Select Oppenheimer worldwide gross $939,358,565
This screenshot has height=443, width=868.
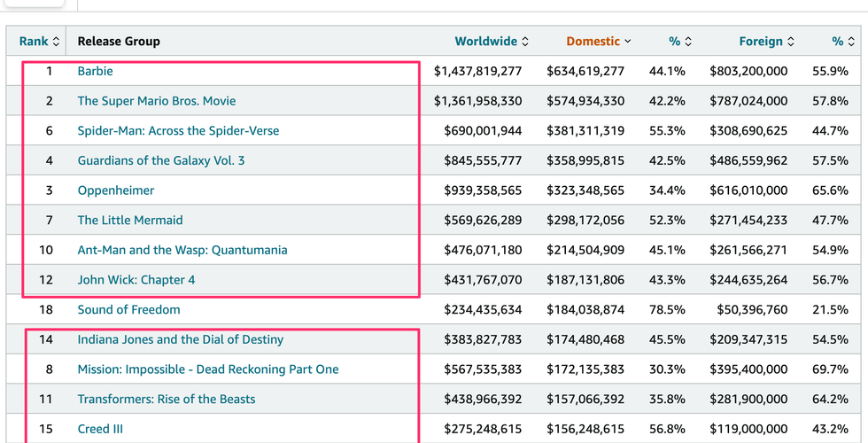pos(483,190)
